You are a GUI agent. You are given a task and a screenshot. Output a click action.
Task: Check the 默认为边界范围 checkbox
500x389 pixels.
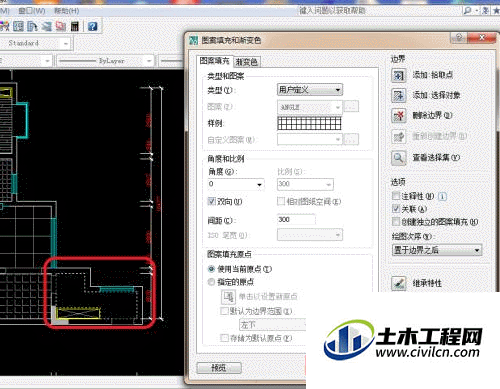click(224, 311)
